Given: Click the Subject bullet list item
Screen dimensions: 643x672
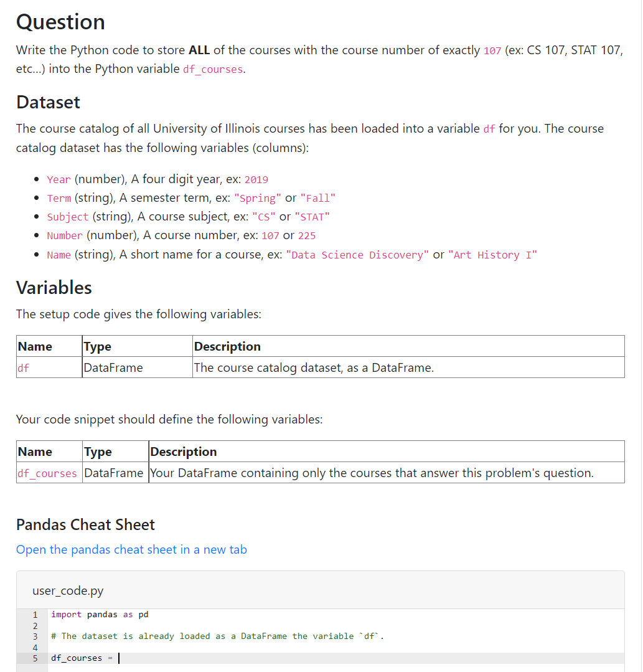Looking at the screenshot, I should point(187,216).
